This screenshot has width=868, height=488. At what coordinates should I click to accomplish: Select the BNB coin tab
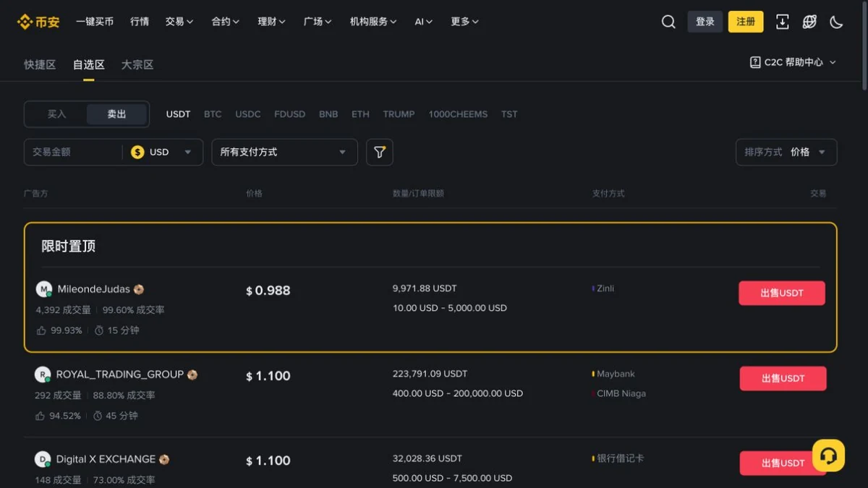point(328,114)
